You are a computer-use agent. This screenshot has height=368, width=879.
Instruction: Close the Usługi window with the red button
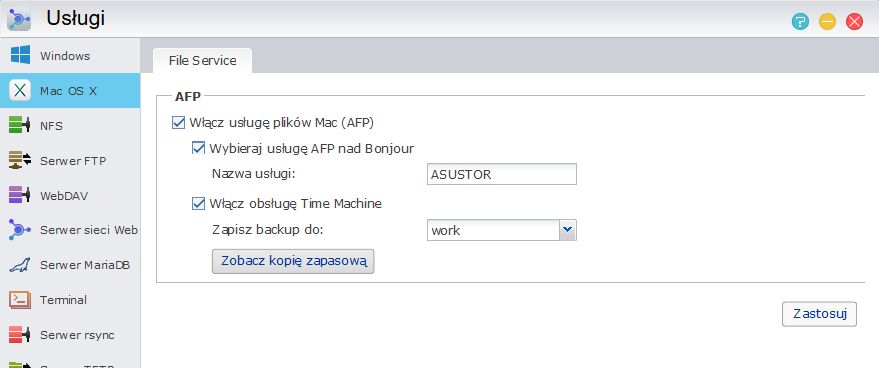(x=854, y=22)
